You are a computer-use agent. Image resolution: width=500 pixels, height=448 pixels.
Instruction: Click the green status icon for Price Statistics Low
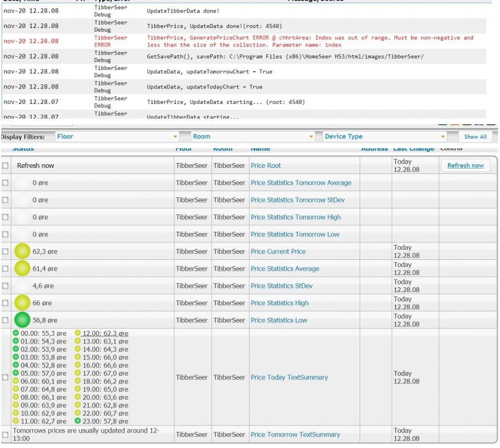[22, 320]
